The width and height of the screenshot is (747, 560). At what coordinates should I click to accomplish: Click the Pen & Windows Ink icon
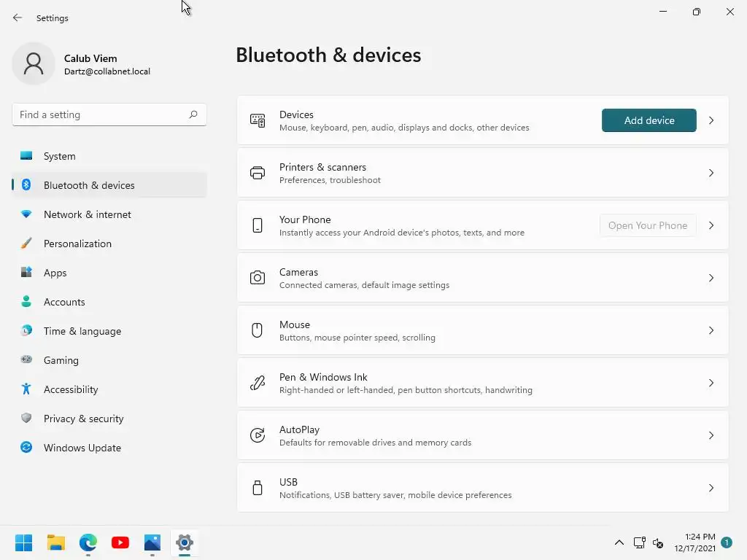click(x=258, y=383)
